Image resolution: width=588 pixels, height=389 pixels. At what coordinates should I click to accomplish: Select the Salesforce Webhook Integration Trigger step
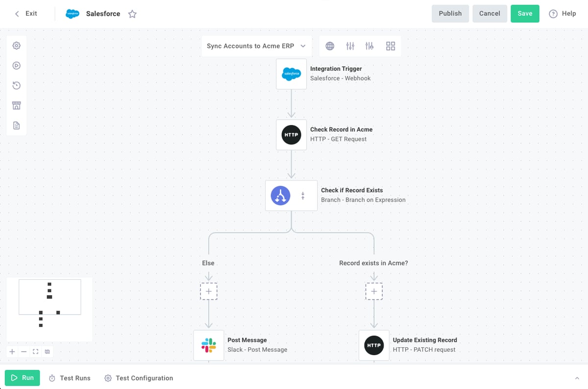pyautogui.click(x=291, y=74)
